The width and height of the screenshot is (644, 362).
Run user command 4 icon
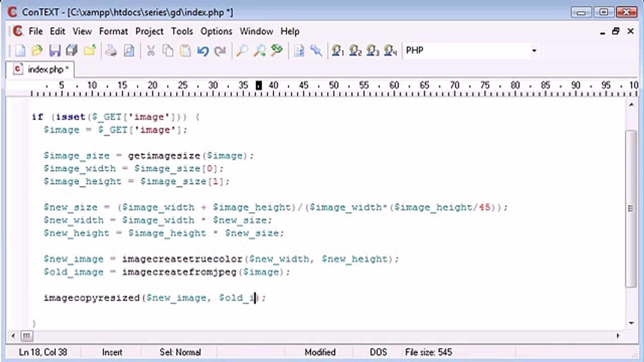point(390,50)
